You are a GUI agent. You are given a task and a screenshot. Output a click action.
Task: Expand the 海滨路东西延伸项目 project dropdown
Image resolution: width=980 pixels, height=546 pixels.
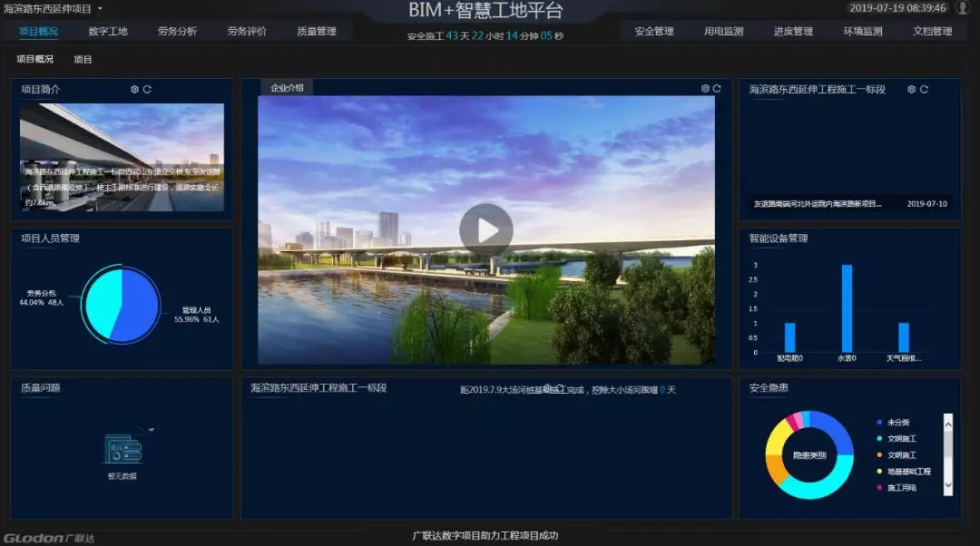pos(100,9)
